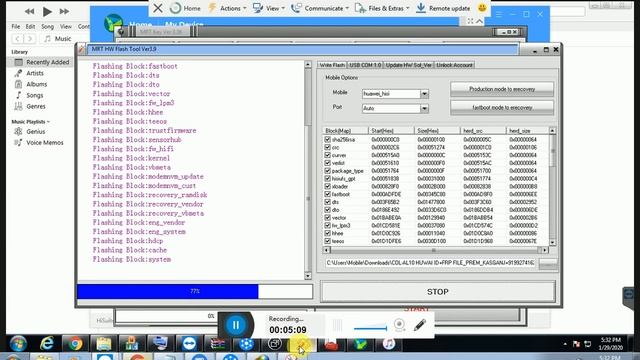Open the recorder pencil annotation tool

click(x=420, y=325)
